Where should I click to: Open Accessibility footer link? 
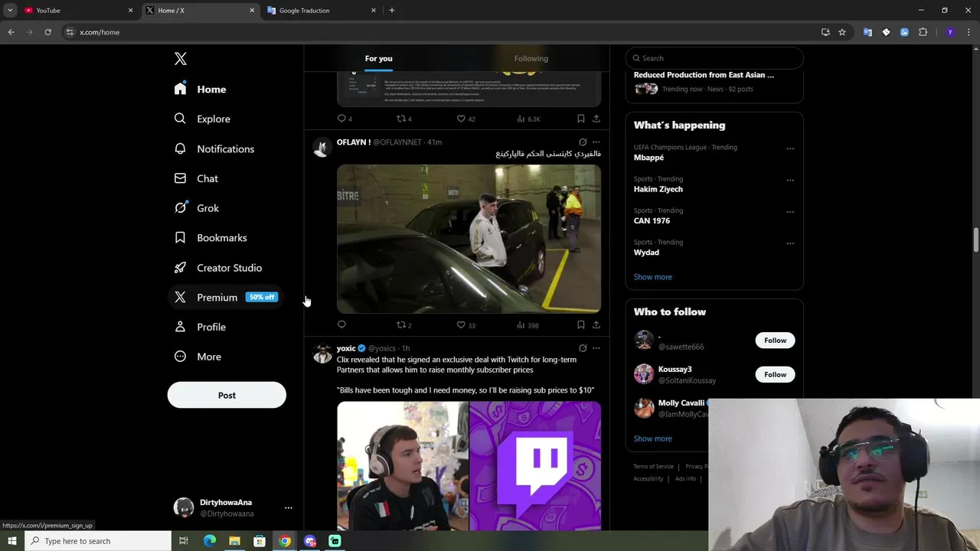pos(648,478)
